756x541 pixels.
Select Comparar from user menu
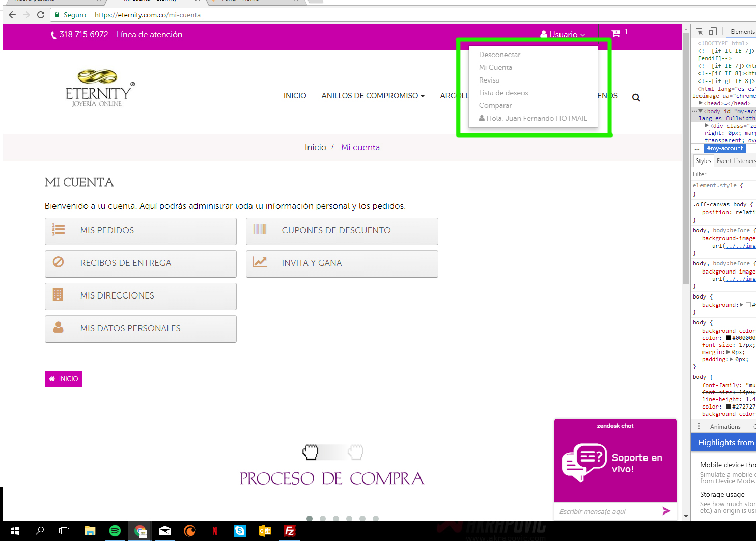(495, 105)
